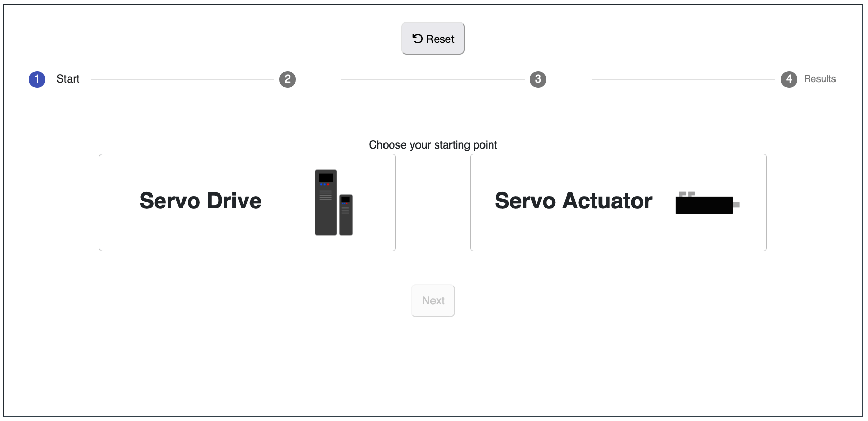The width and height of the screenshot is (868, 421).
Task: Jump to the step 2 circle
Action: pyautogui.click(x=288, y=79)
